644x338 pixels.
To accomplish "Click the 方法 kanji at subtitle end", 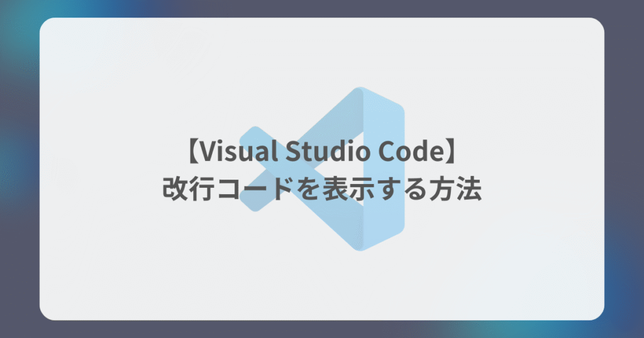I will [x=455, y=189].
